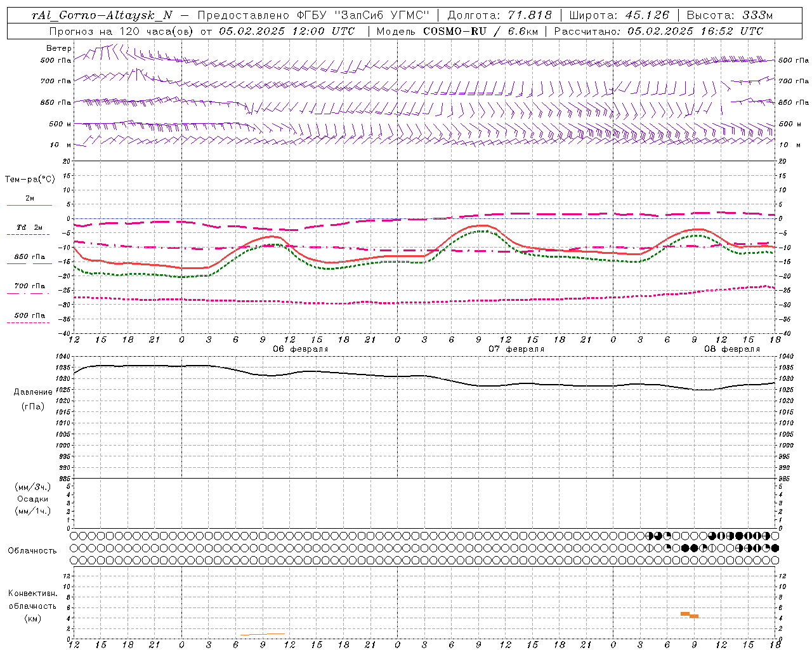
Task: Click the Облачность cloudiness label
Action: click(x=32, y=551)
